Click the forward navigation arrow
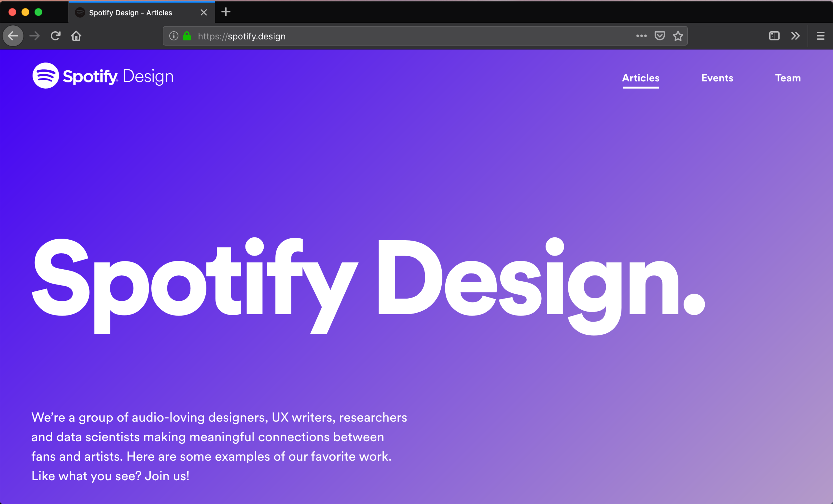 34,36
